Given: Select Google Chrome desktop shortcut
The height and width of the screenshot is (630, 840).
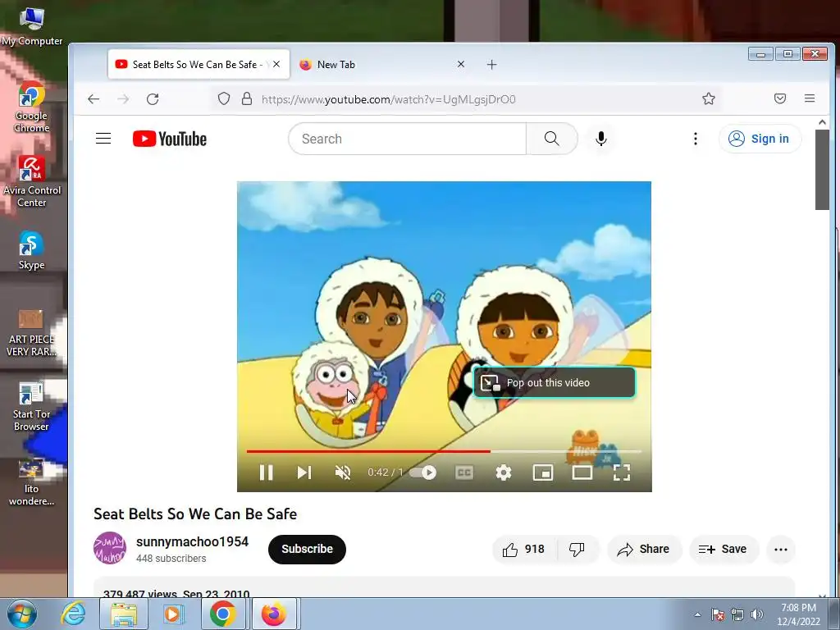Looking at the screenshot, I should 32,107.
